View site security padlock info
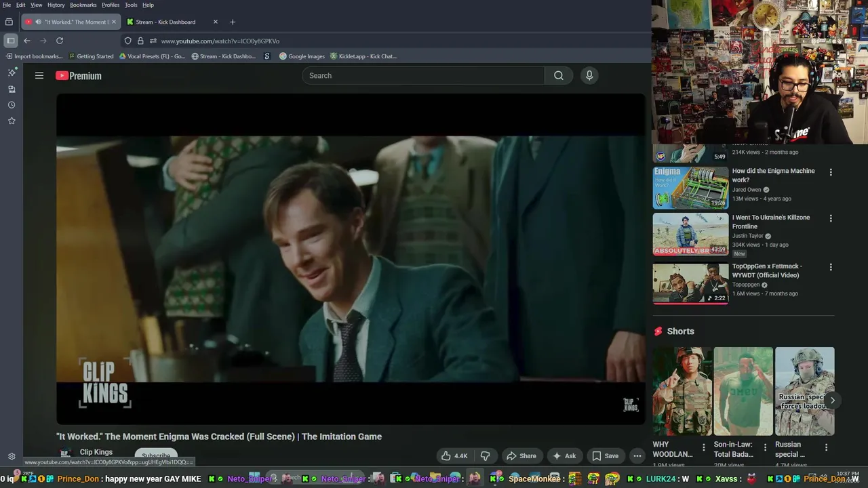 [x=140, y=41]
